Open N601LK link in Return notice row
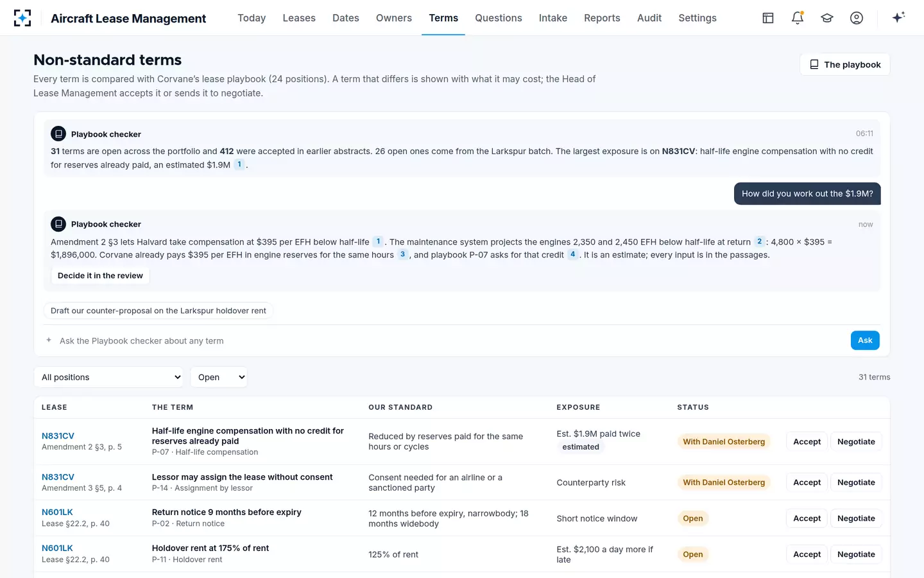 click(x=57, y=512)
